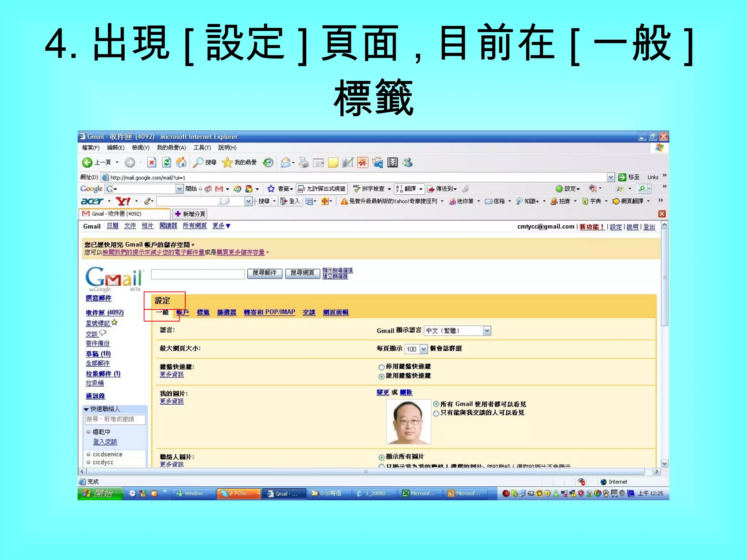Click contact cicdservice in quick contacts

(107, 454)
